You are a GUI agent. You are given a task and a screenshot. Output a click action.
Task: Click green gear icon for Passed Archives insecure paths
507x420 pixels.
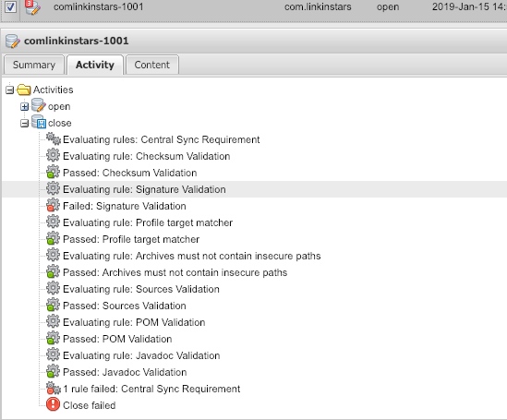pos(53,271)
